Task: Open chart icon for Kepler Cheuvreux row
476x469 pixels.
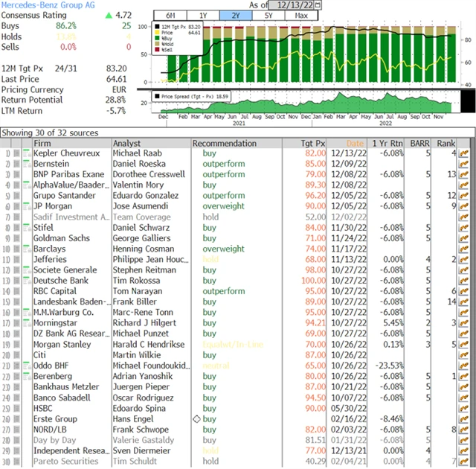Action: (464, 153)
